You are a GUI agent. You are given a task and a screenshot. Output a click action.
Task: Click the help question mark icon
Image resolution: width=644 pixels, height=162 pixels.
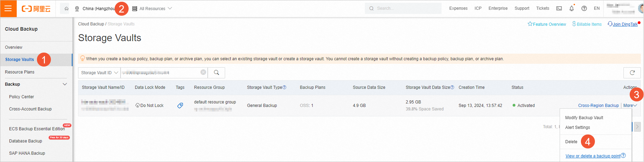pyautogui.click(x=584, y=8)
